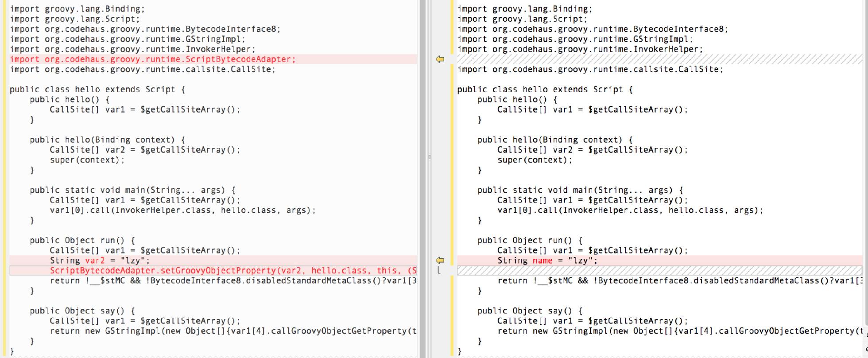Click 'public hello() {' in right pane
The width and height of the screenshot is (868, 358).
(x=517, y=100)
